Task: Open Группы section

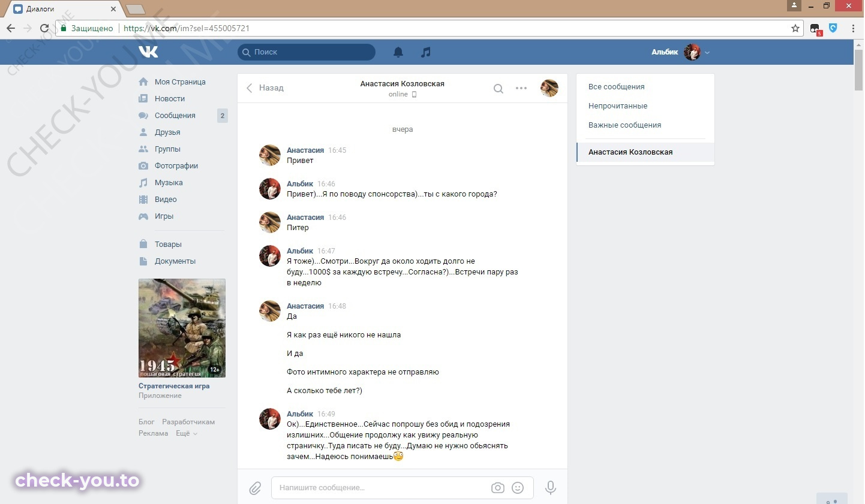Action: pyautogui.click(x=167, y=149)
